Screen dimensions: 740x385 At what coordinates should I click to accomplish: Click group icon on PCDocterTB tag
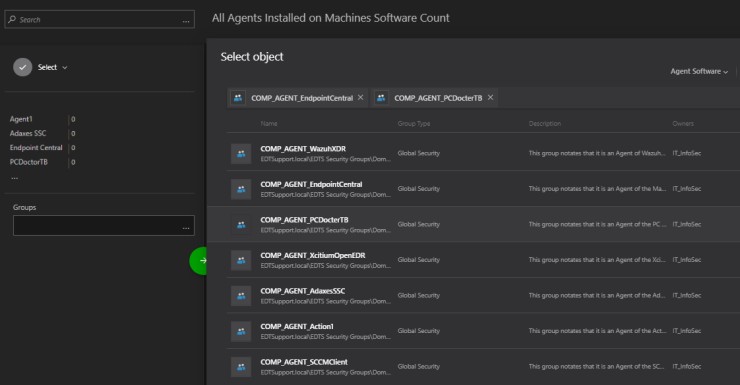381,98
